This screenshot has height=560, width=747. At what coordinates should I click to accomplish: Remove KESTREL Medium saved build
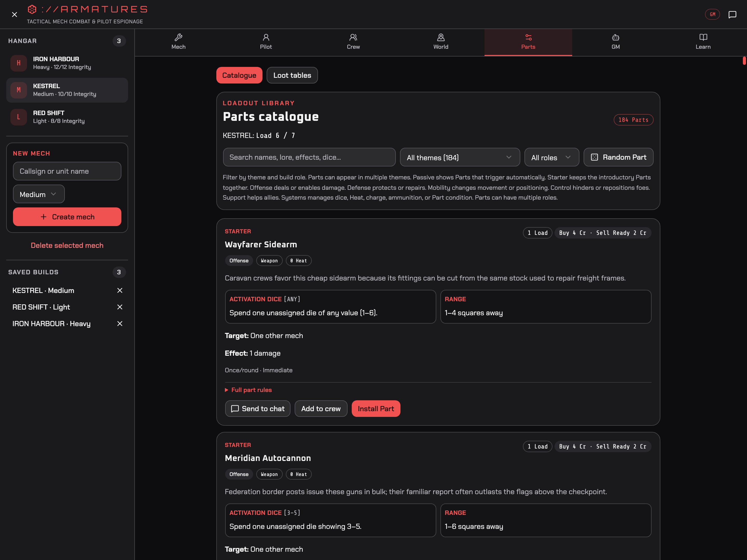[120, 290]
